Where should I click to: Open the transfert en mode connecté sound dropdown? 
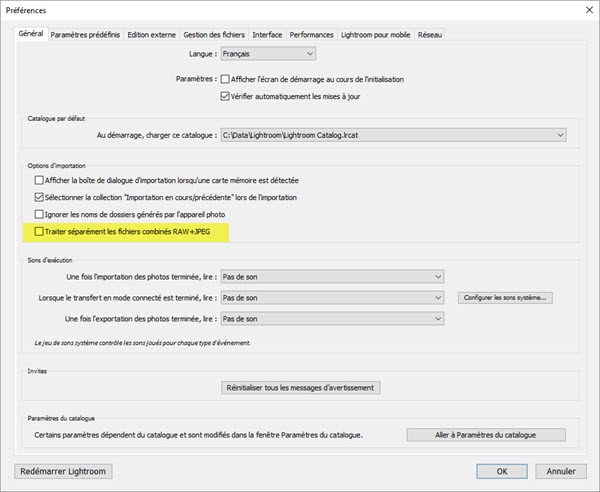[x=332, y=298]
